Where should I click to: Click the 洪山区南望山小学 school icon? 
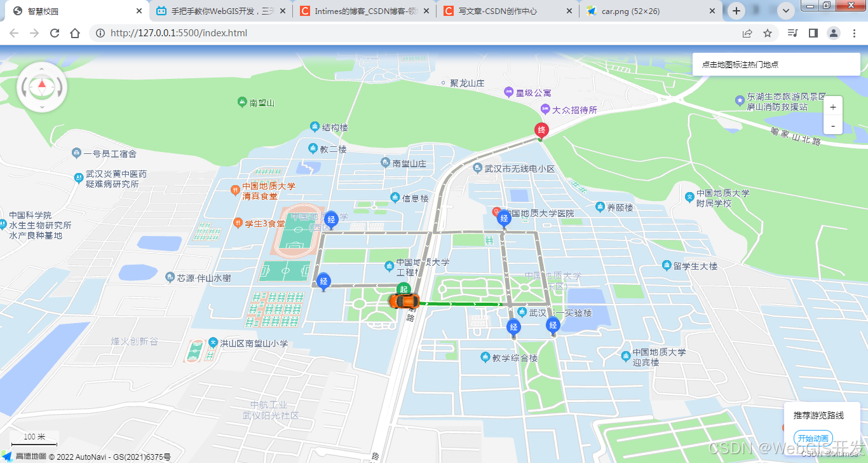pyautogui.click(x=213, y=343)
